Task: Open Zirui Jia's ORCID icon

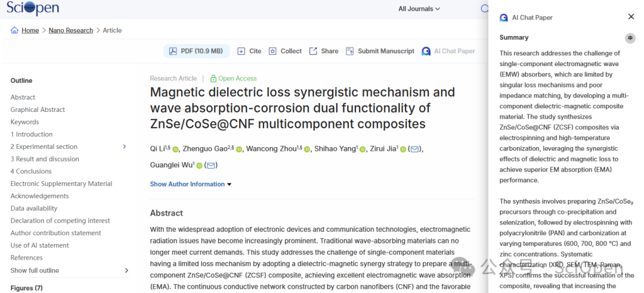Action: 403,149
